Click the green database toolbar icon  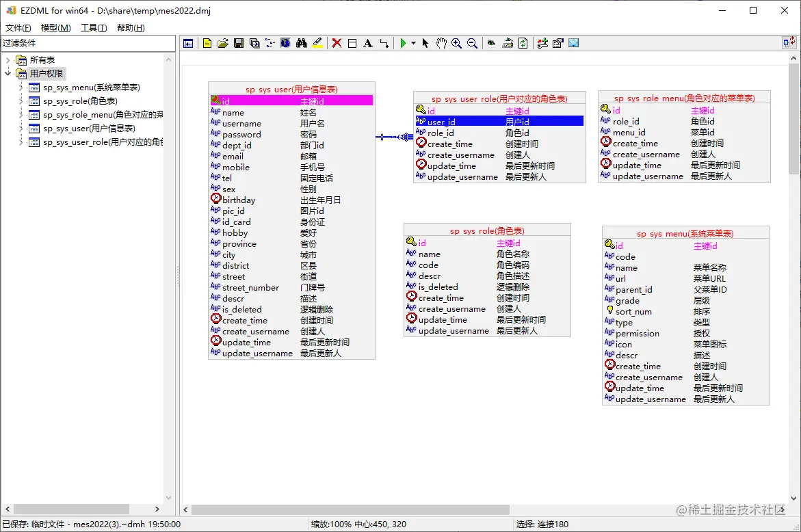(491, 43)
